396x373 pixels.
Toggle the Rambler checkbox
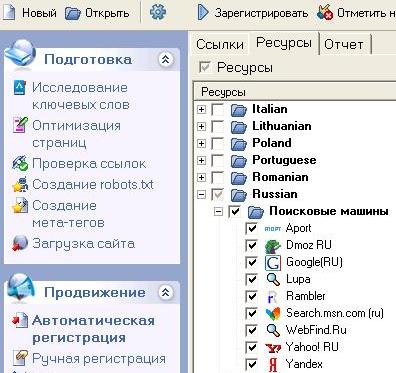point(251,296)
